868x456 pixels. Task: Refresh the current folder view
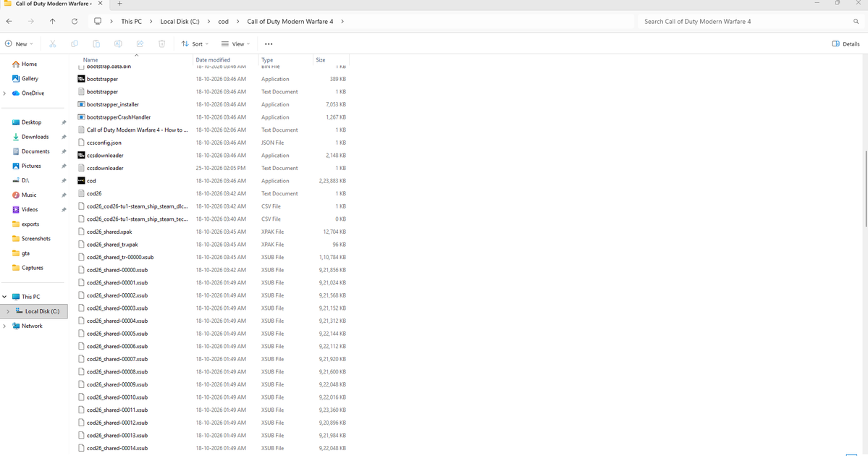pos(74,22)
